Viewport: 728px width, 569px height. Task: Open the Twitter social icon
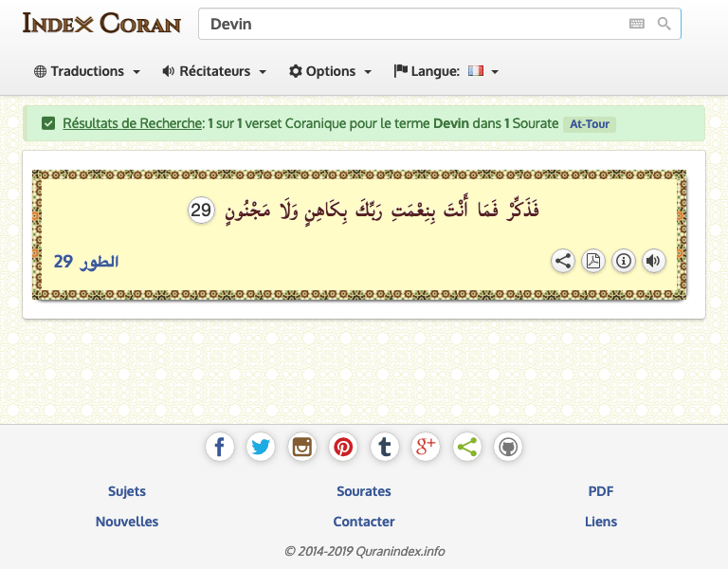pos(261,447)
